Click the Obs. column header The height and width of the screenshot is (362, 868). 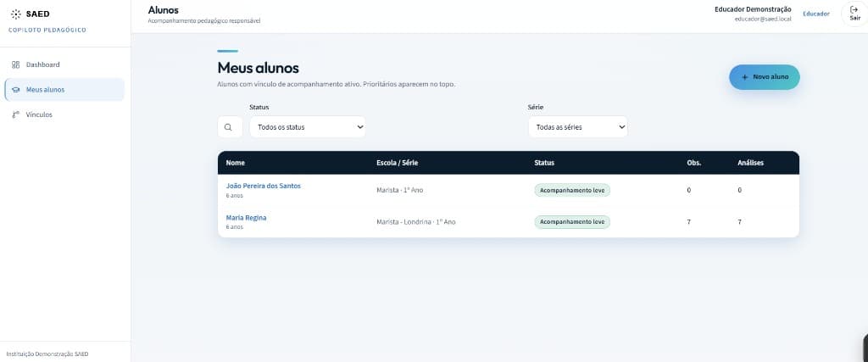[x=694, y=163]
